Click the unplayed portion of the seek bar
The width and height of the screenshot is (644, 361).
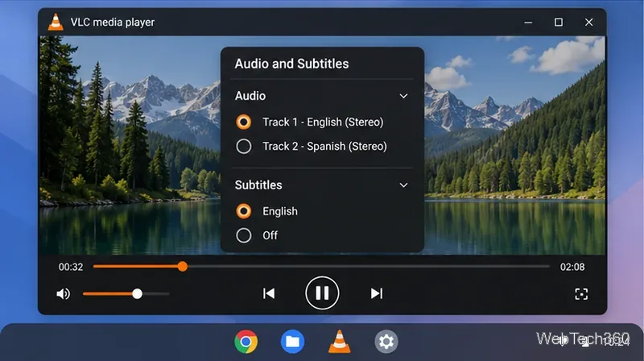[369, 267]
